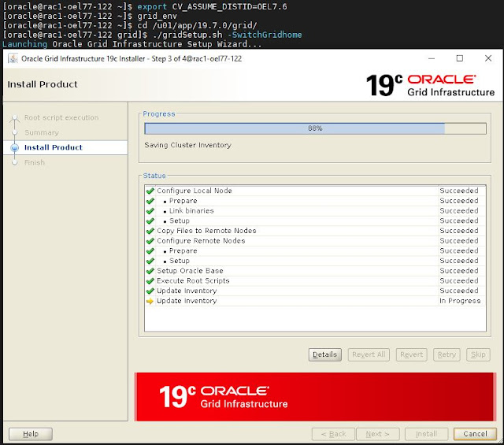Click the Next button
This screenshot has width=504, height=445.
click(x=378, y=434)
